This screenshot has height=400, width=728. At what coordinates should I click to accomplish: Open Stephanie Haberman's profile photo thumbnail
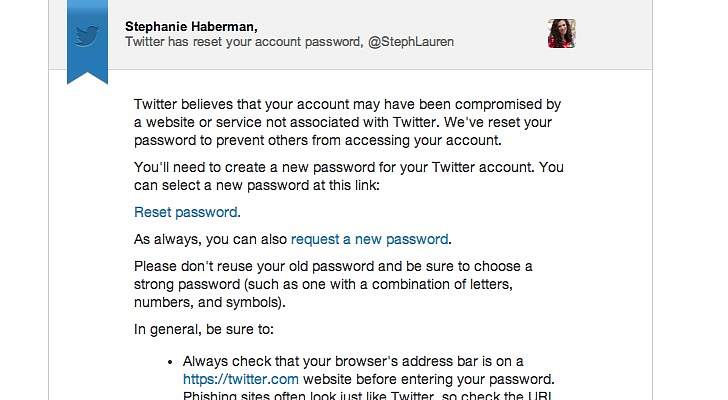point(561,34)
